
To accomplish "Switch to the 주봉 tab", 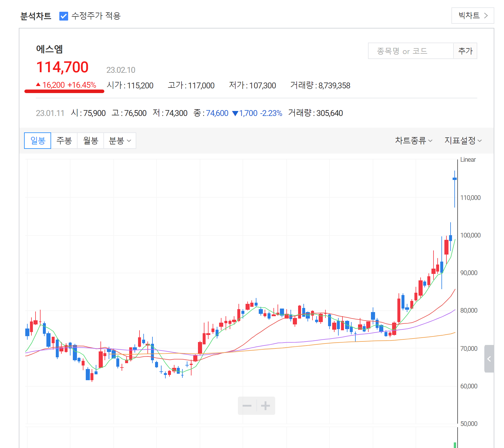I will coord(64,141).
